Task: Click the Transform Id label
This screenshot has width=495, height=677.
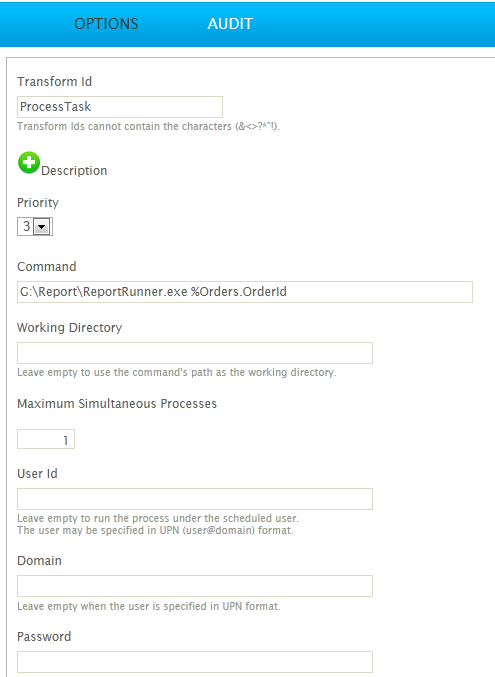Action: coord(54,82)
